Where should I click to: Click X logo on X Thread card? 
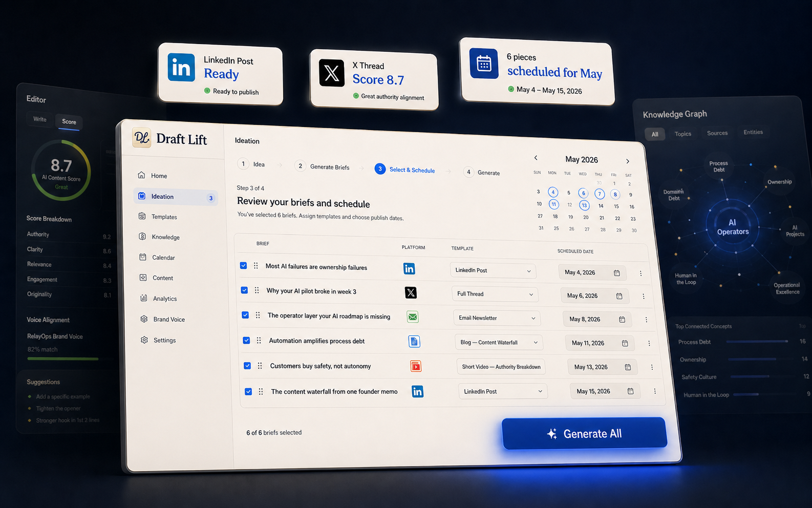pyautogui.click(x=332, y=73)
